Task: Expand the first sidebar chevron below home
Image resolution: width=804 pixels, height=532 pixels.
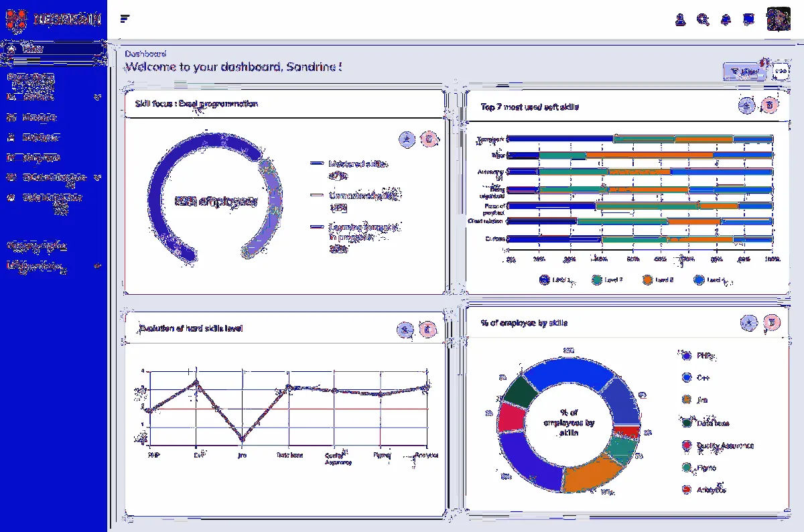Action: [x=97, y=97]
